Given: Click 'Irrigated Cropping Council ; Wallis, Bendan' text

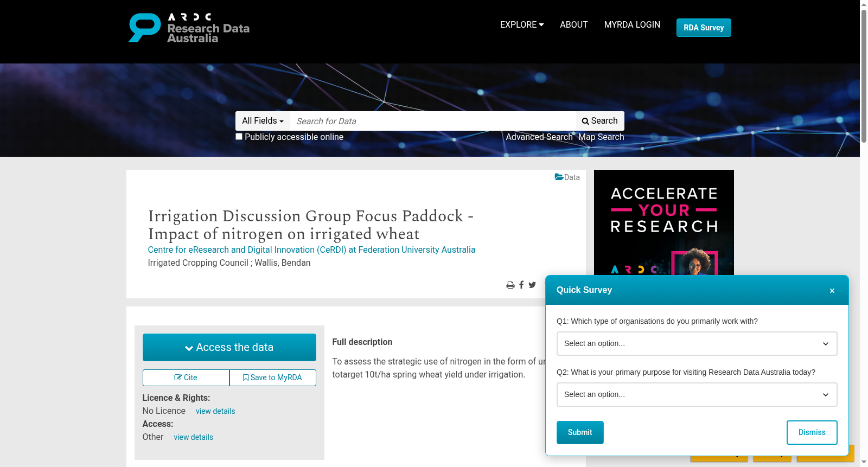Looking at the screenshot, I should (229, 263).
